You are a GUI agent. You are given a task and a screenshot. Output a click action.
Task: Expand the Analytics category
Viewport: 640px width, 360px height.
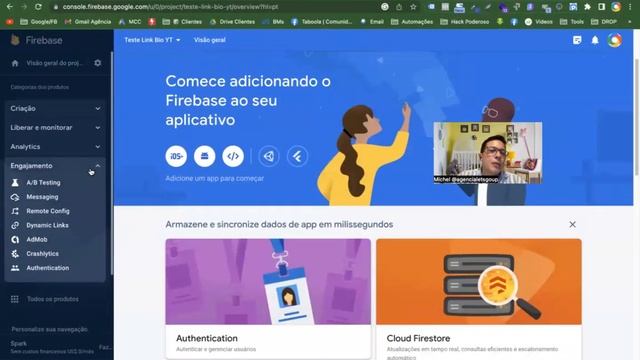click(x=55, y=147)
